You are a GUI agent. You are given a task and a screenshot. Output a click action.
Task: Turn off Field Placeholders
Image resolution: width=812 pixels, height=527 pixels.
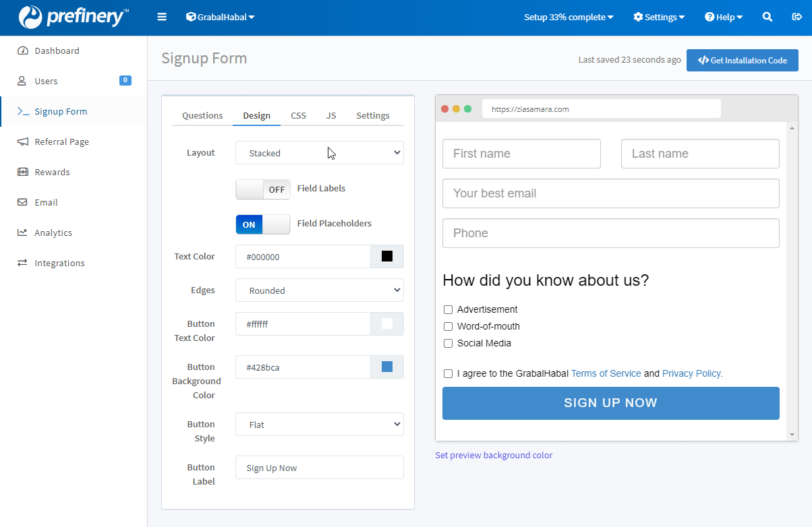[x=262, y=224]
